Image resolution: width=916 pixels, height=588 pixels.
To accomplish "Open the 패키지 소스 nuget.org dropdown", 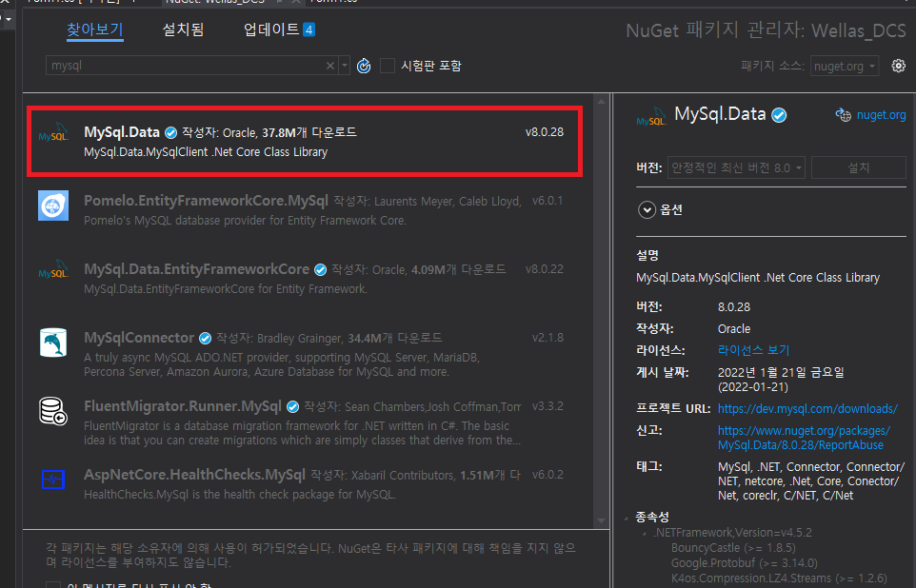I will tap(845, 66).
